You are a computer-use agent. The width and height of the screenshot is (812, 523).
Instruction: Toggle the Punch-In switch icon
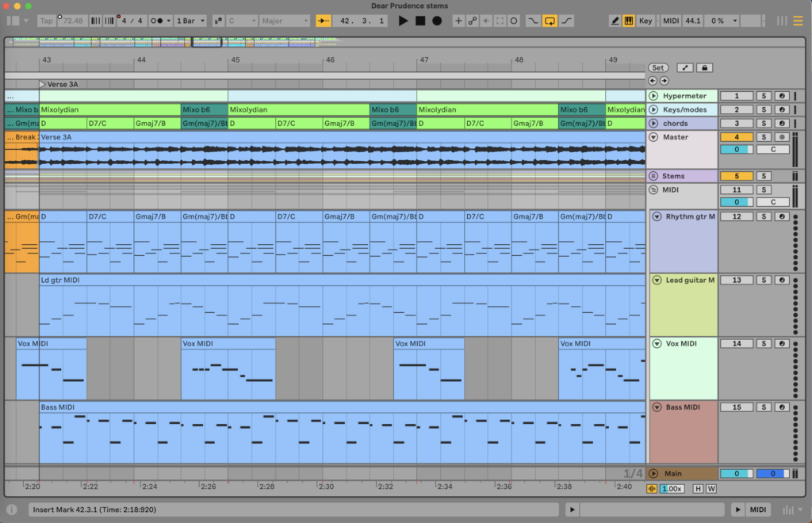533,21
